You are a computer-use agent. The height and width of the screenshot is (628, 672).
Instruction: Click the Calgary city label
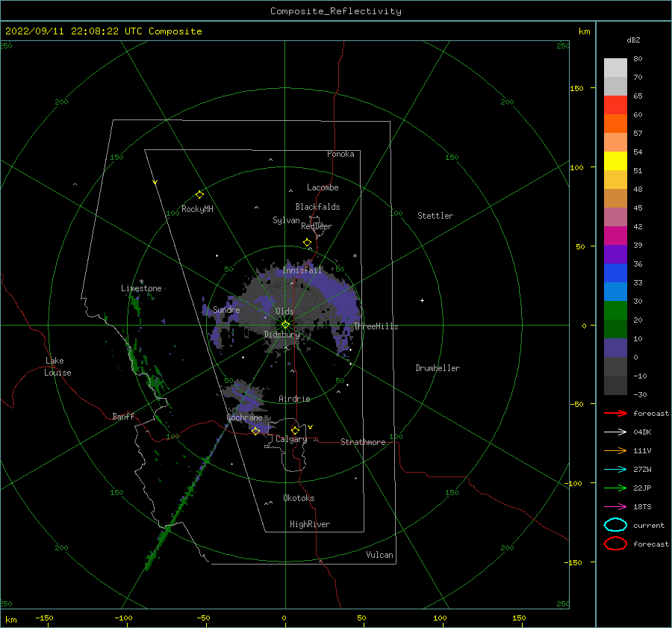pos(291,439)
